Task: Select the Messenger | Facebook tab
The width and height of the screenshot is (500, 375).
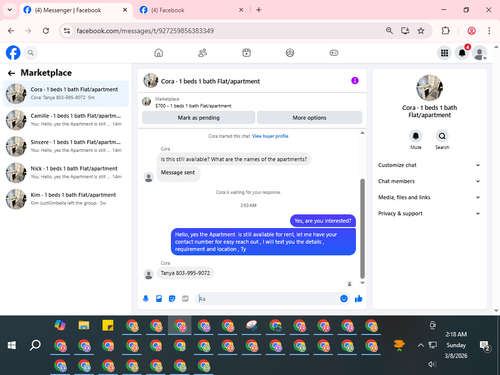Action: click(75, 10)
